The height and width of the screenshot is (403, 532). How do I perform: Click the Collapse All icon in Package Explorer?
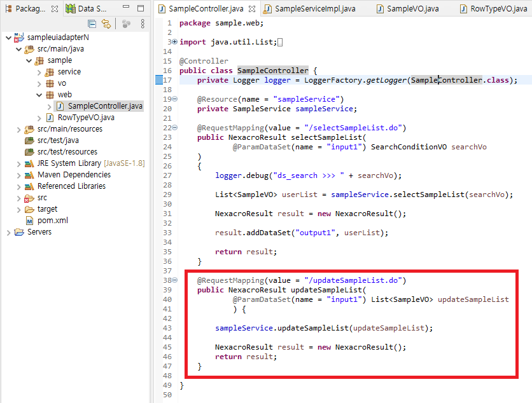pyautogui.click(x=92, y=24)
